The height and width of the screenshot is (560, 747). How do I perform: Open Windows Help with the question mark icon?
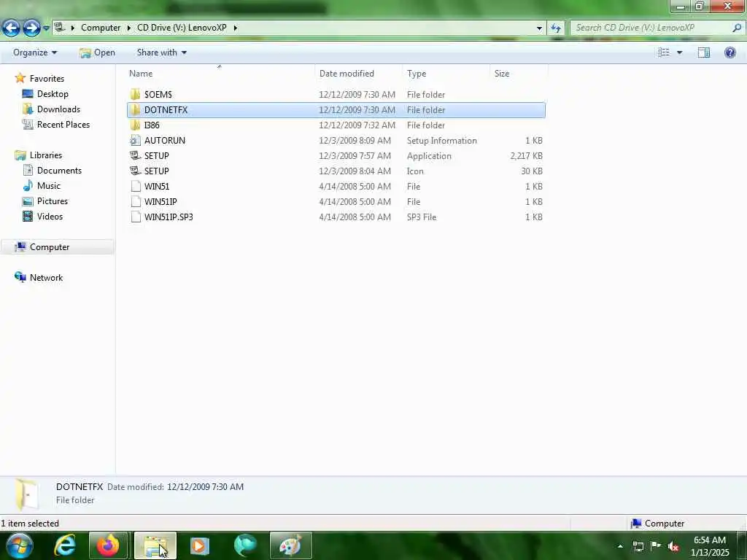[729, 52]
